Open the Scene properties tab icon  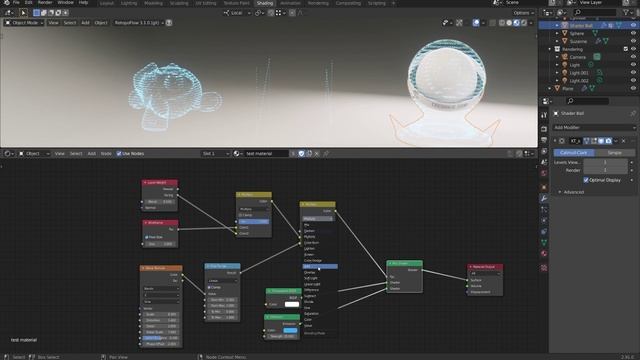(x=544, y=162)
